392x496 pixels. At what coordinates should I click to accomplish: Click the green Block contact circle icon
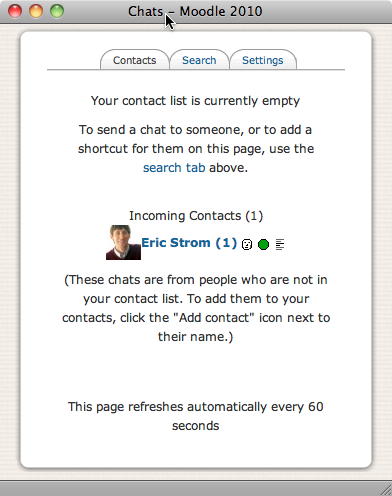(263, 244)
